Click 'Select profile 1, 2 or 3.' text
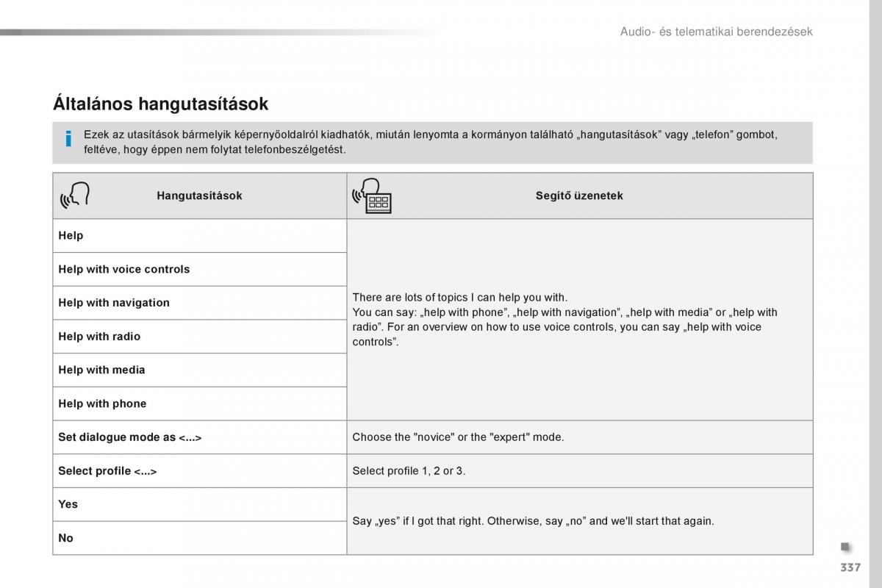The image size is (882, 588). click(x=409, y=471)
